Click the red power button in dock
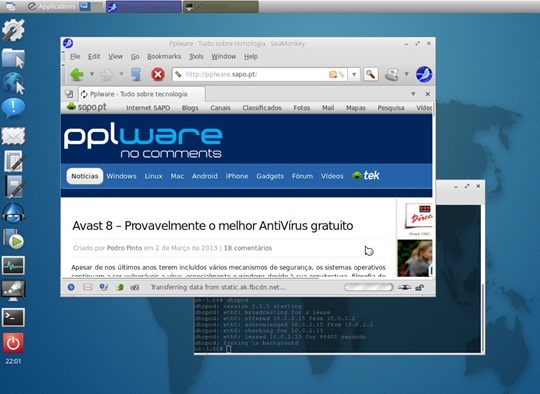540x394 pixels. [13, 343]
